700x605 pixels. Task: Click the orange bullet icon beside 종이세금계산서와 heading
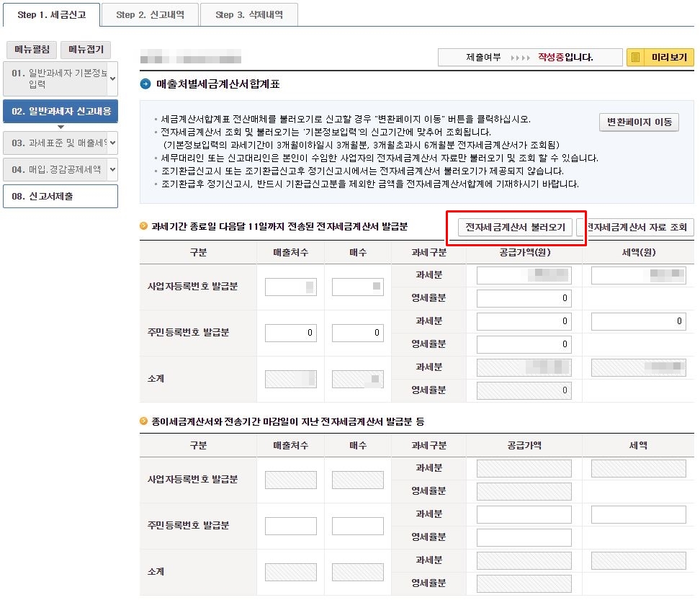(x=144, y=421)
